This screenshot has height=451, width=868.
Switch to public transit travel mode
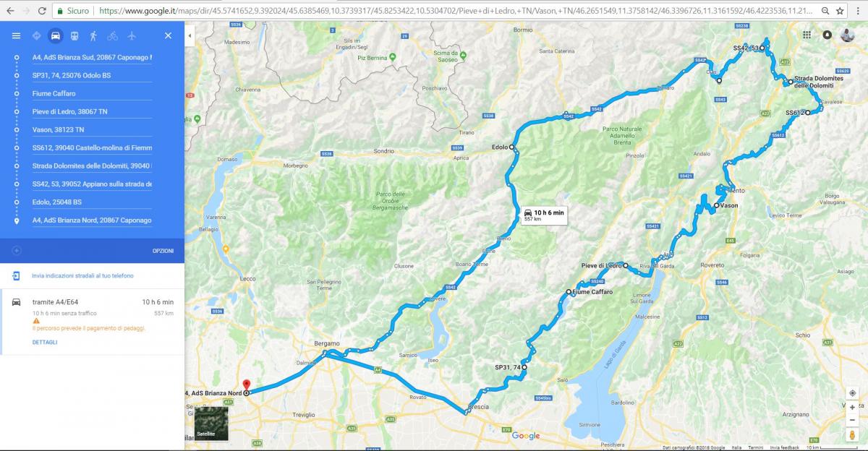(75, 35)
